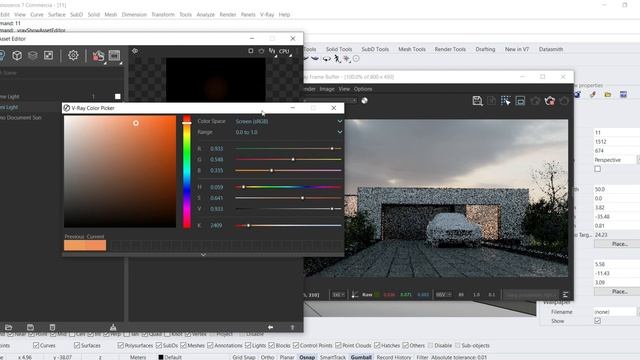Image resolution: width=640 pixels, height=360 pixels.
Task: Toggle Lights filter checkbox
Action: pos(248,345)
